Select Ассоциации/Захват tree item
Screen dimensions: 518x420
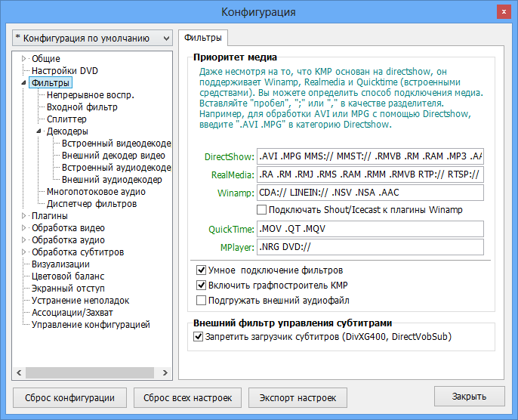tap(72, 313)
